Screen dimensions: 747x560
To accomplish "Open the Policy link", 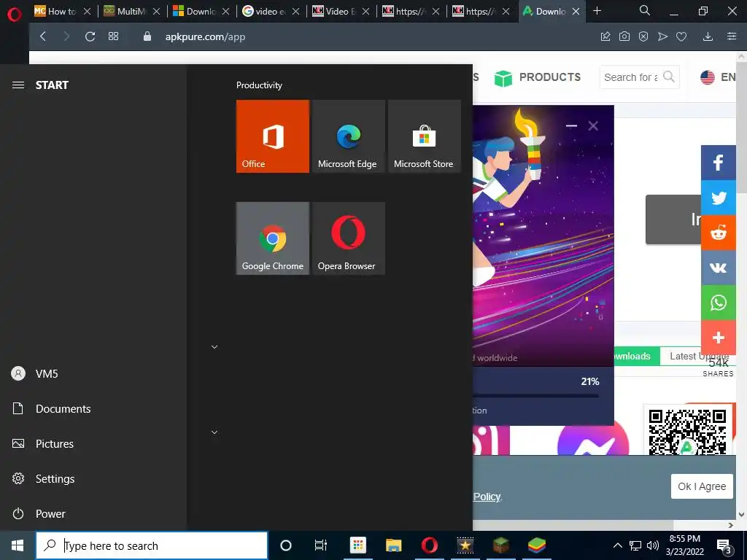I will (x=487, y=497).
